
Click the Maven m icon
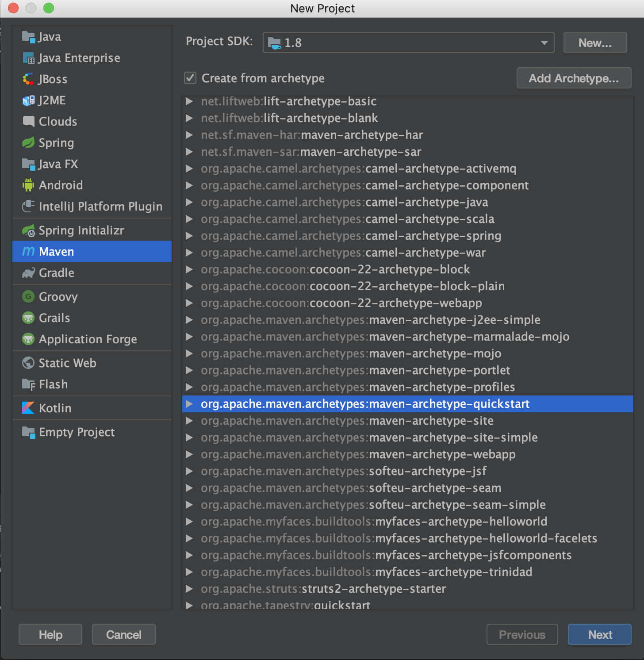pyautogui.click(x=28, y=251)
